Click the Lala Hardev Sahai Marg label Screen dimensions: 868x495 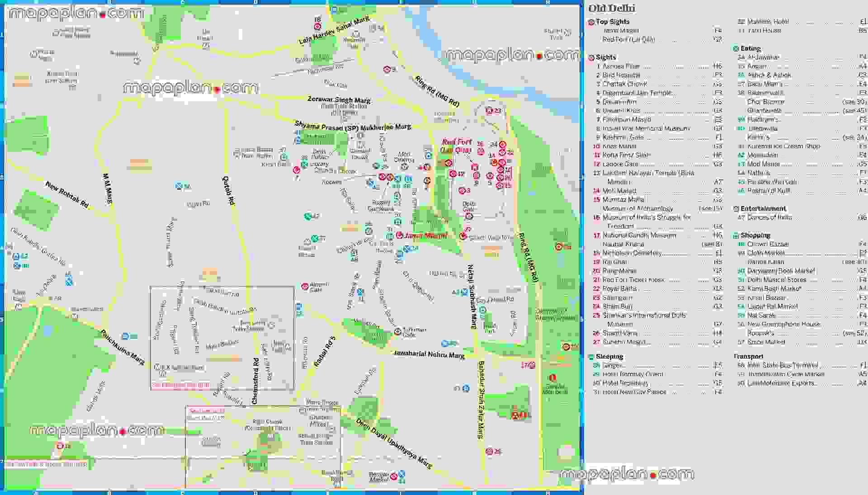(334, 31)
